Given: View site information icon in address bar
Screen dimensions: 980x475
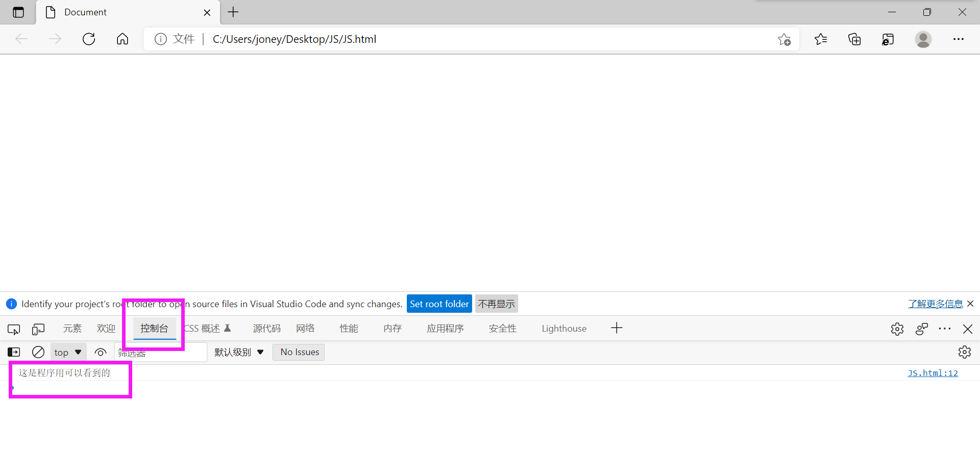Looking at the screenshot, I should pos(161,39).
